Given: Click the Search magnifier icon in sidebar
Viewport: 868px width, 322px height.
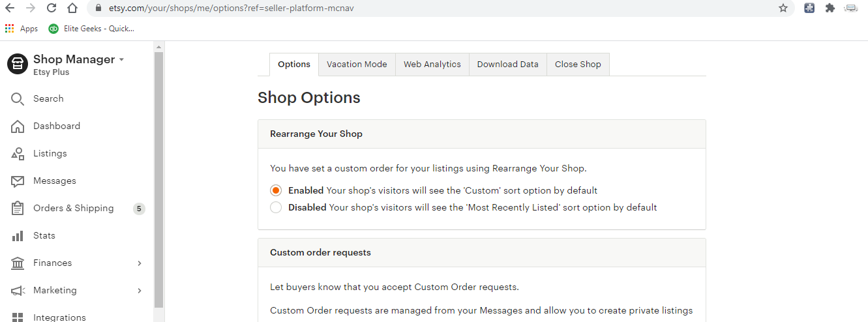Looking at the screenshot, I should pos(18,99).
